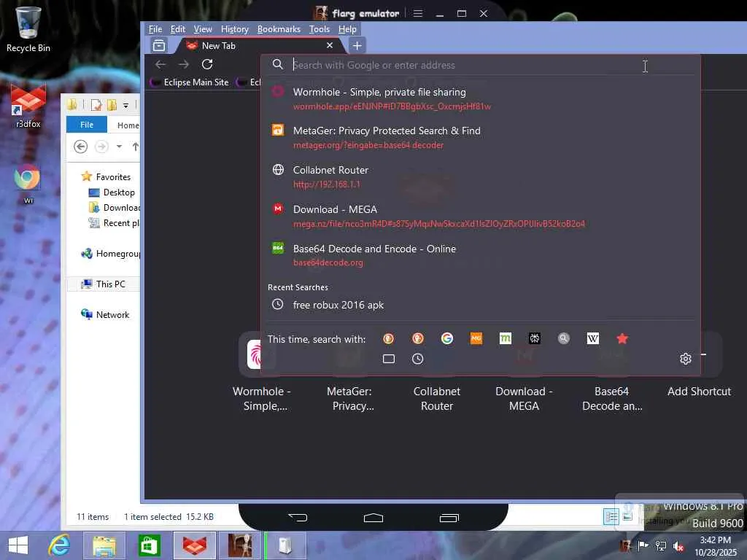Search bookmarks with red star icon
This screenshot has height=560, width=747.
point(622,338)
